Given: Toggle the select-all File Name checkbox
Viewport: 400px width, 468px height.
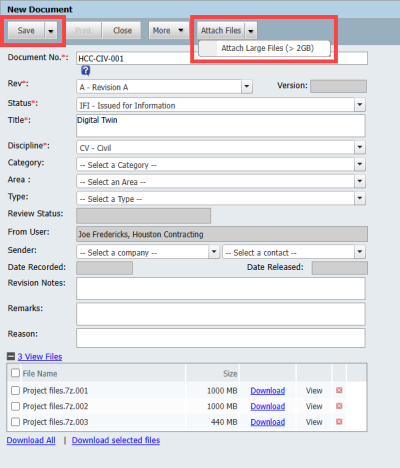Looking at the screenshot, I should click(x=15, y=373).
